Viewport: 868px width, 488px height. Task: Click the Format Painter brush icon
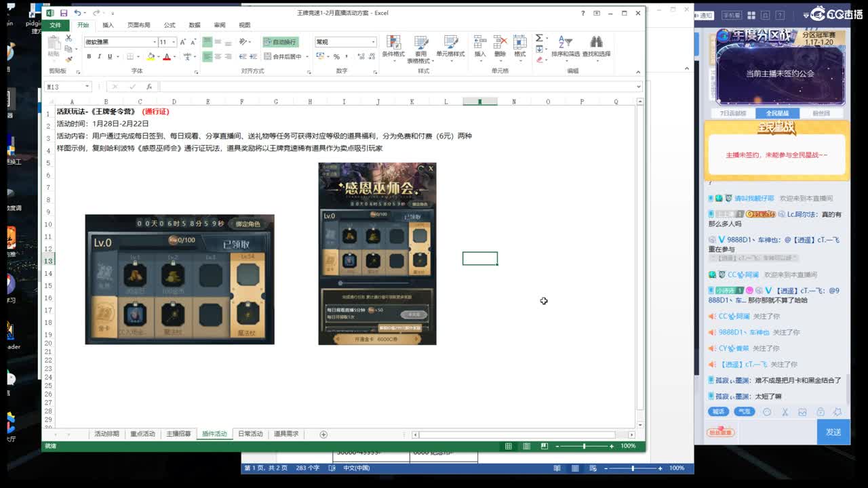coord(68,59)
